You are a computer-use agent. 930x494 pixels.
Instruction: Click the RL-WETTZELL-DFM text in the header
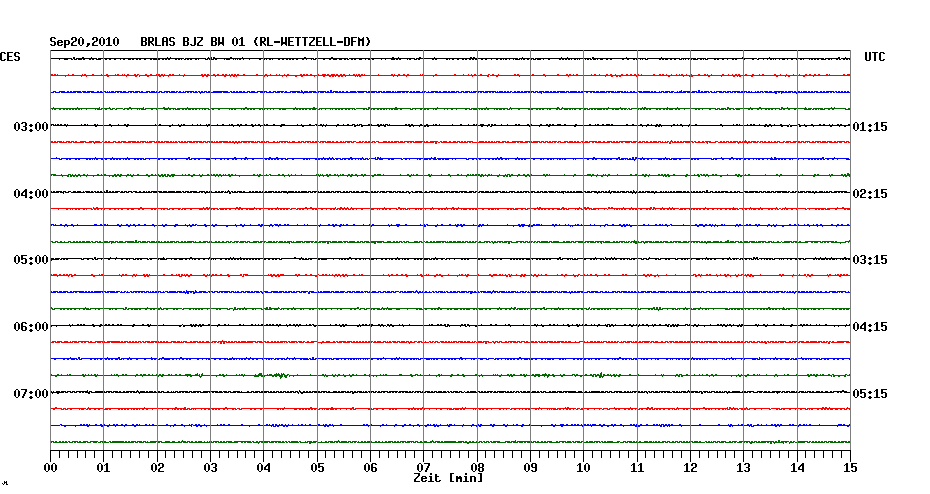click(x=313, y=42)
